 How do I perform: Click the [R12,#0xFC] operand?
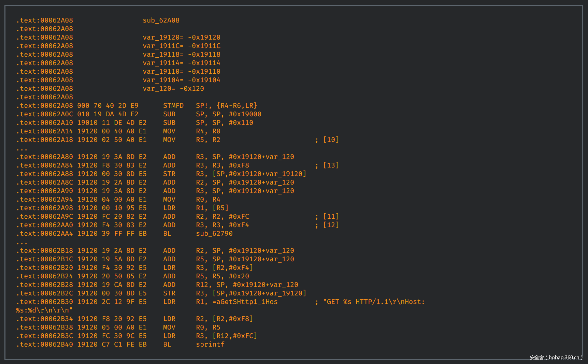coord(234,336)
